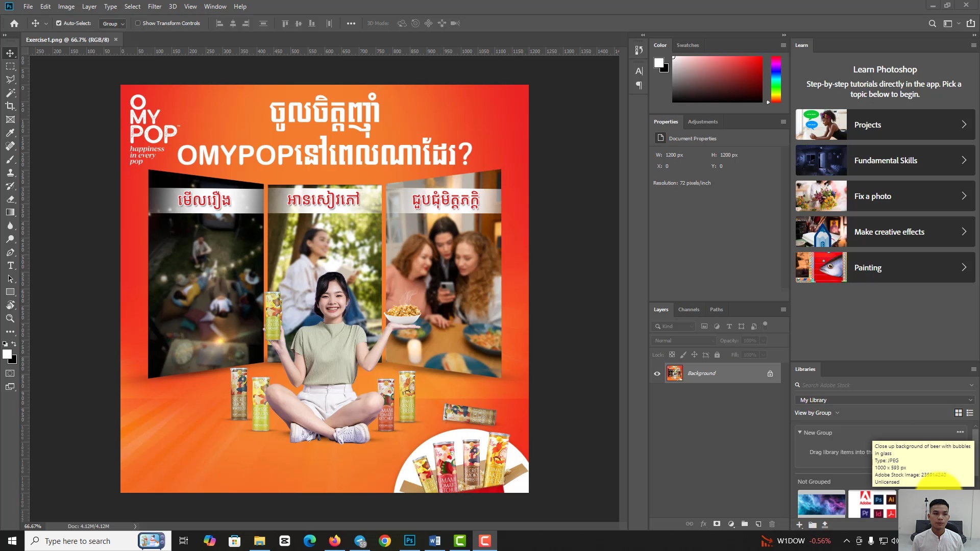Open Make creative effects tutorials
Viewport: 980px width, 551px height.
885,232
